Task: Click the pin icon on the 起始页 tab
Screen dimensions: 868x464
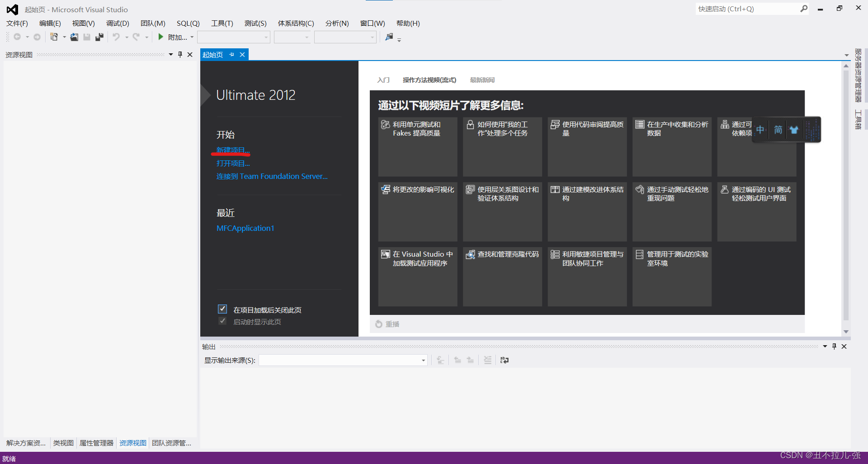Action: [232, 55]
